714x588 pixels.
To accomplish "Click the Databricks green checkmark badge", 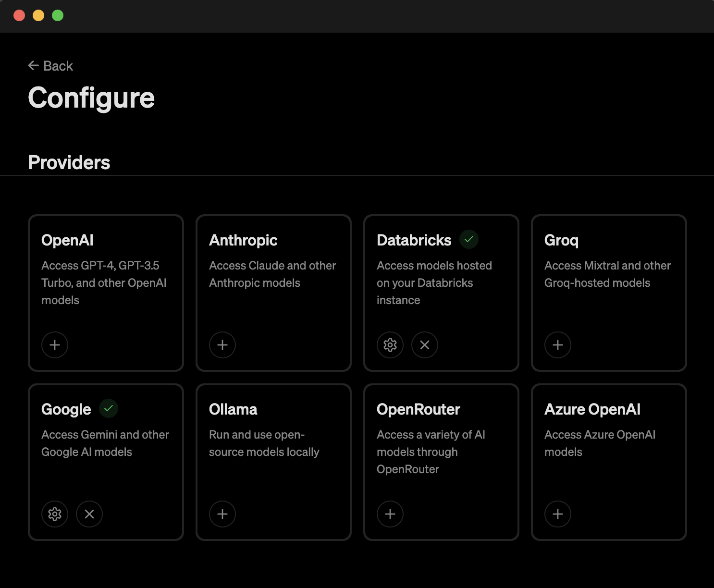I will click(469, 239).
